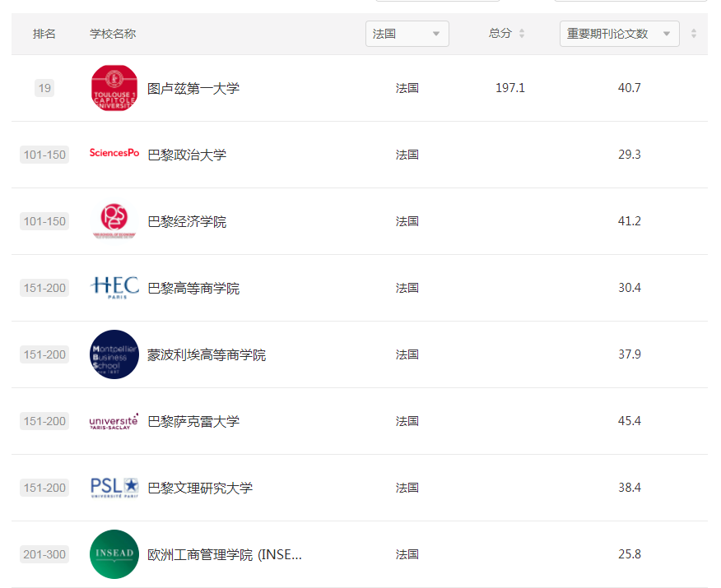Select the Paris School of Economics circular logo
The image size is (721, 588).
click(114, 220)
